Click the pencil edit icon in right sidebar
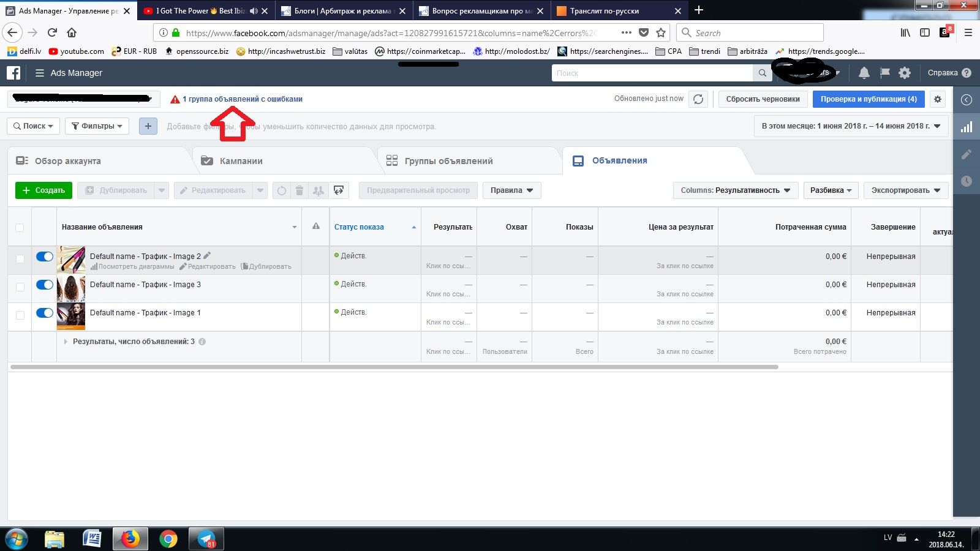Image resolution: width=980 pixels, height=551 pixels. pyautogui.click(x=967, y=154)
